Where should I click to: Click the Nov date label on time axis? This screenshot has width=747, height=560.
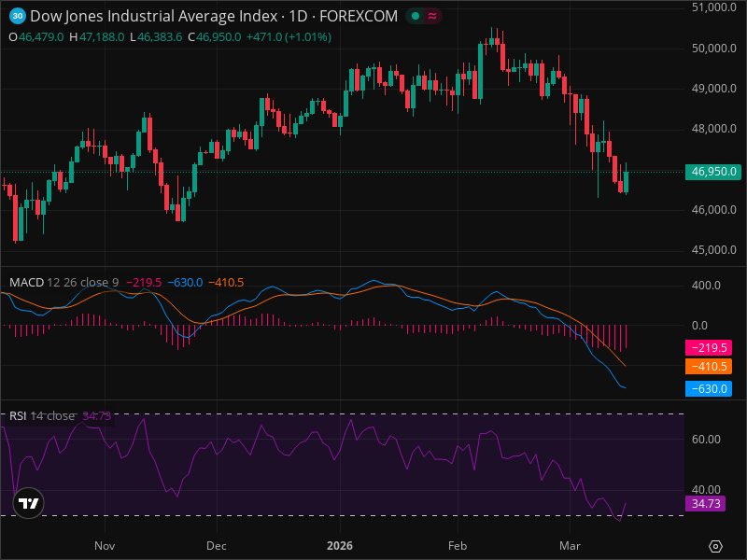(105, 546)
